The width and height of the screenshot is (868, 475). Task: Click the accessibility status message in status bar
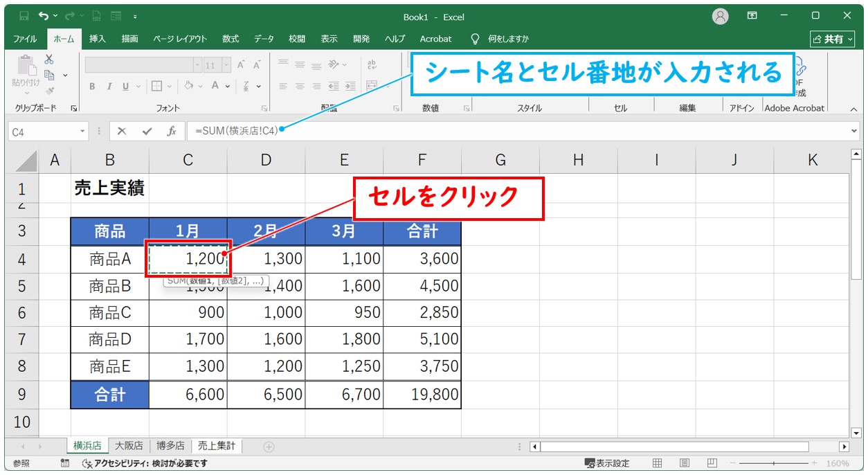(144, 463)
